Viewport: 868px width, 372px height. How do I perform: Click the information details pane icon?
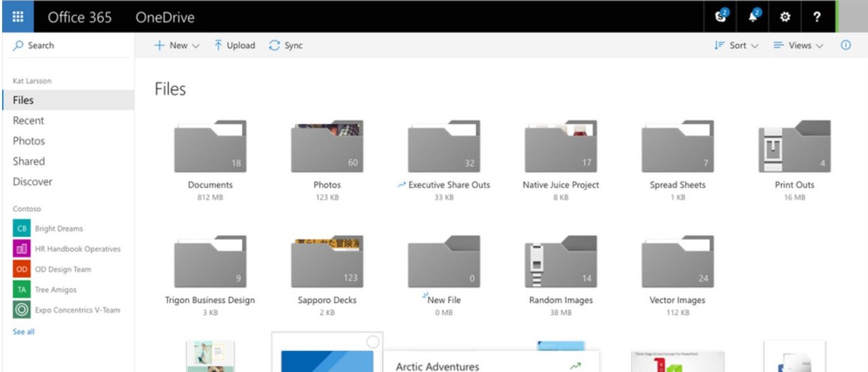tap(846, 45)
